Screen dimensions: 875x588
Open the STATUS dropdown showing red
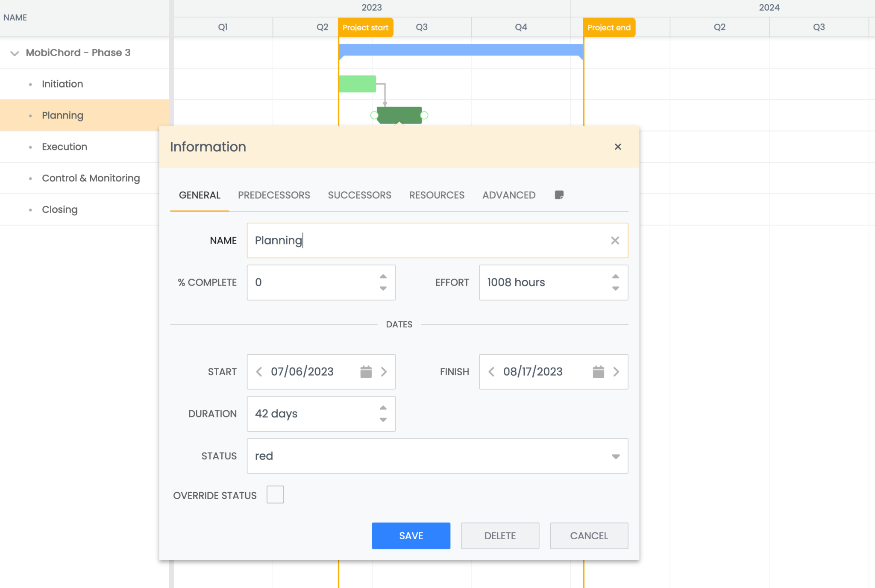[x=615, y=456]
